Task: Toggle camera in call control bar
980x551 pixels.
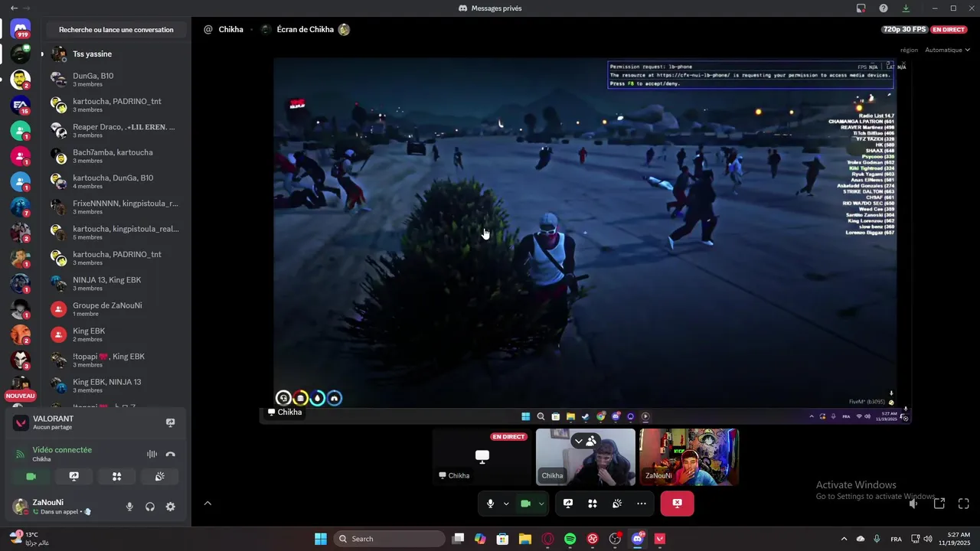Action: (525, 504)
